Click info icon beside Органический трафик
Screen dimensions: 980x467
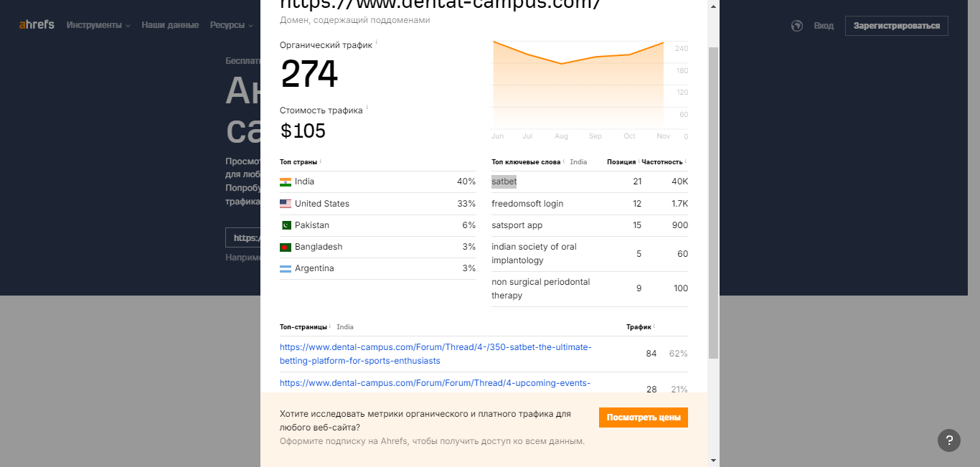click(x=377, y=42)
